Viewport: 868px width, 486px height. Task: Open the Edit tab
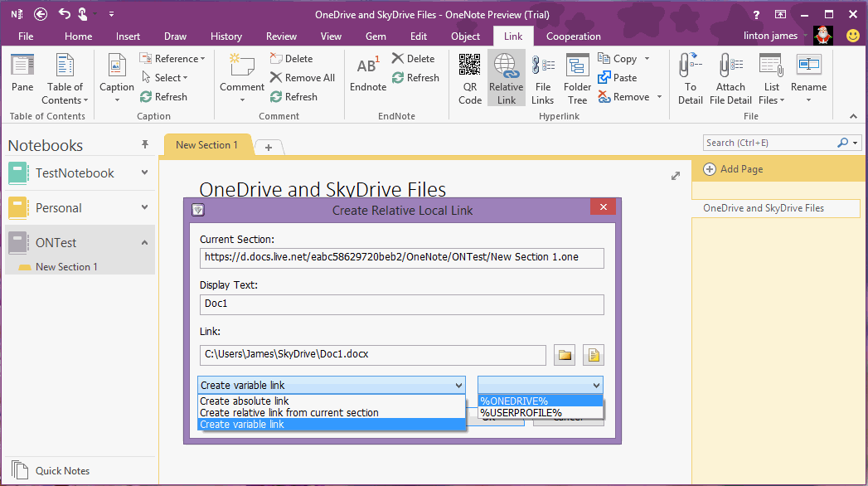[x=419, y=36]
